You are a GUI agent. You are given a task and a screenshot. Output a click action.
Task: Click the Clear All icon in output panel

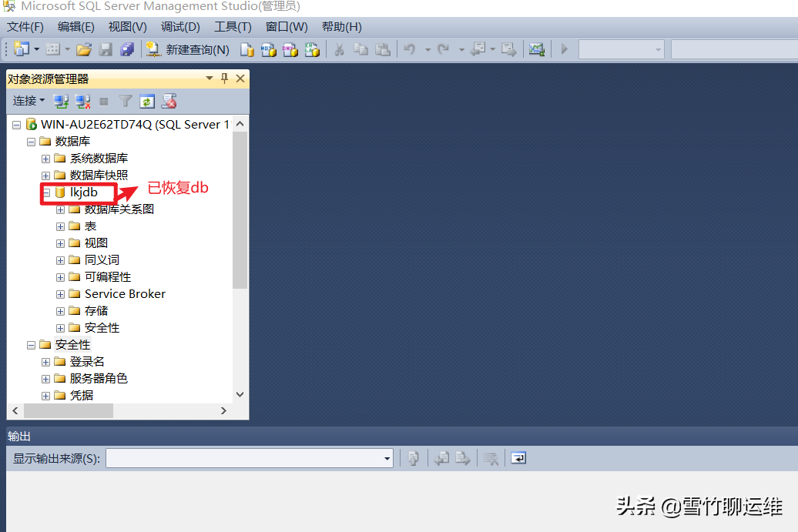[x=491, y=458]
